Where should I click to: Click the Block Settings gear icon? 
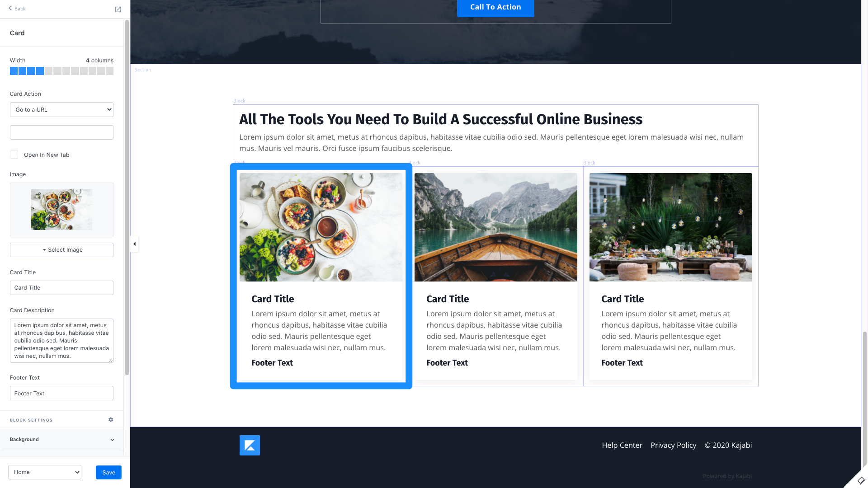click(x=111, y=420)
